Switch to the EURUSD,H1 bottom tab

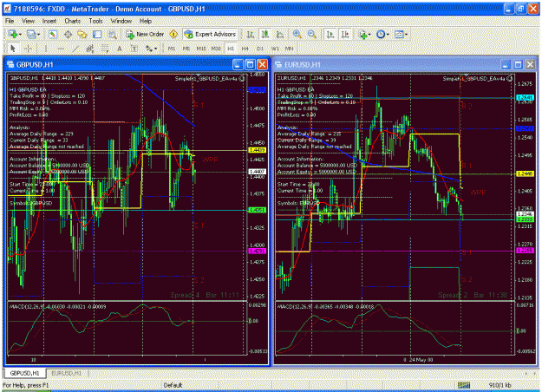tap(67, 373)
